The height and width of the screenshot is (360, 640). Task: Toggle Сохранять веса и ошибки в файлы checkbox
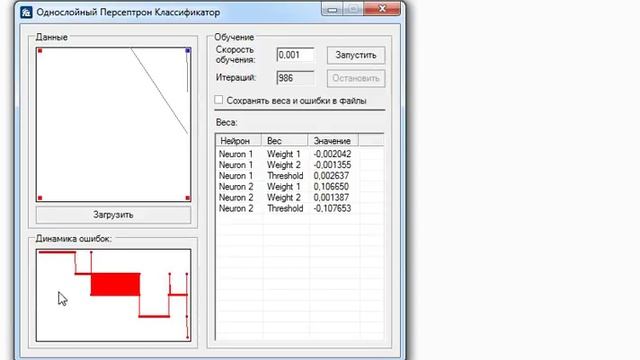(219, 100)
